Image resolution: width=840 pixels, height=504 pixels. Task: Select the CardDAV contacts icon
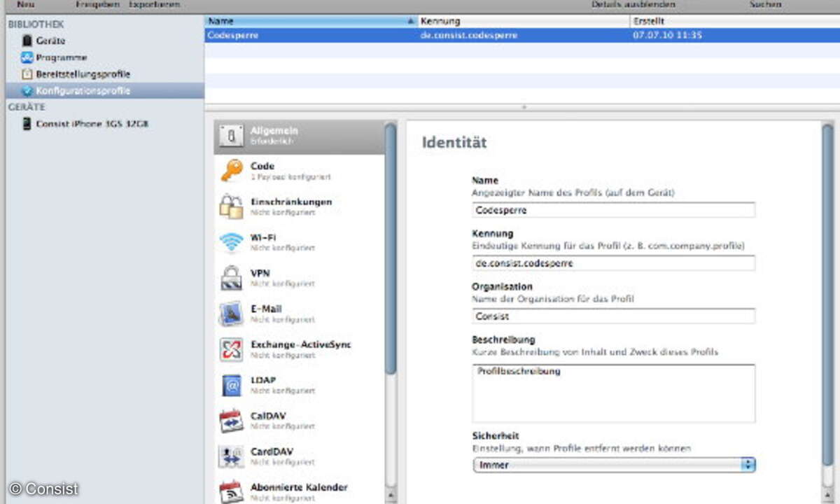[231, 456]
